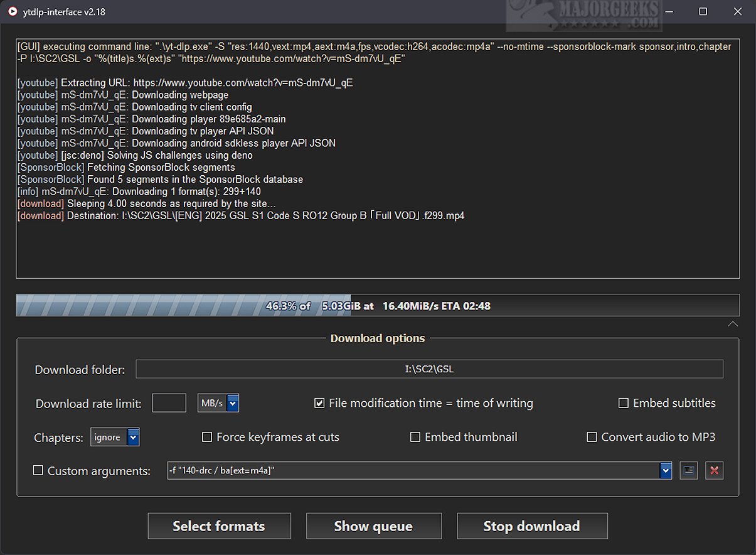Click the 'Downloading 1 format(s): 299+140' line

[139, 191]
